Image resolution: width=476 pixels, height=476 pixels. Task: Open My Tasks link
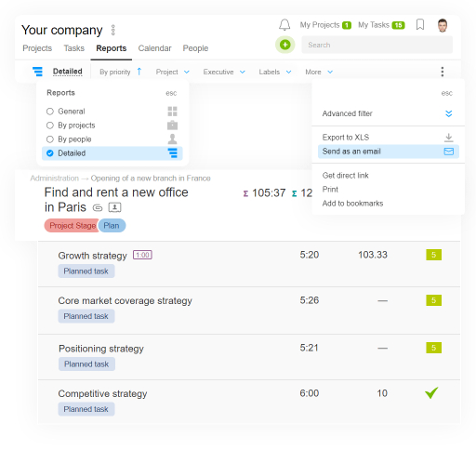click(x=381, y=25)
